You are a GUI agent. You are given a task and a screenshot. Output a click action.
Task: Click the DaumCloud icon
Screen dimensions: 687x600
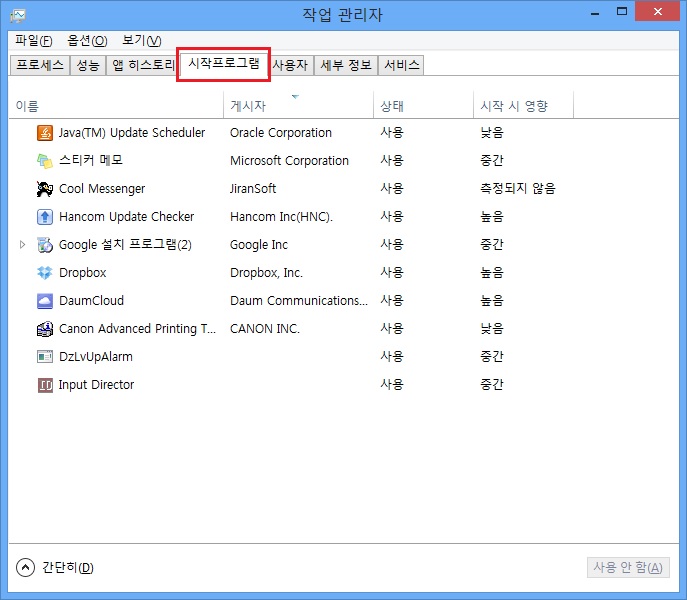click(x=45, y=301)
